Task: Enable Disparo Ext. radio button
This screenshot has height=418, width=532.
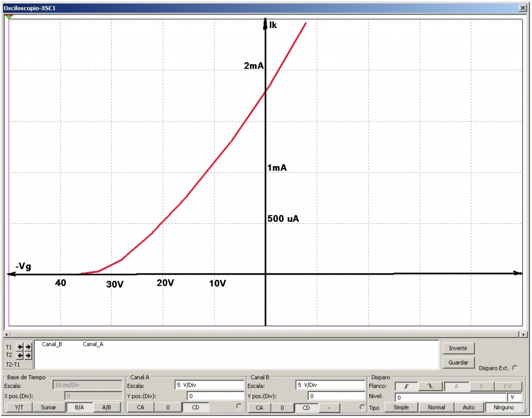Action: pyautogui.click(x=515, y=368)
